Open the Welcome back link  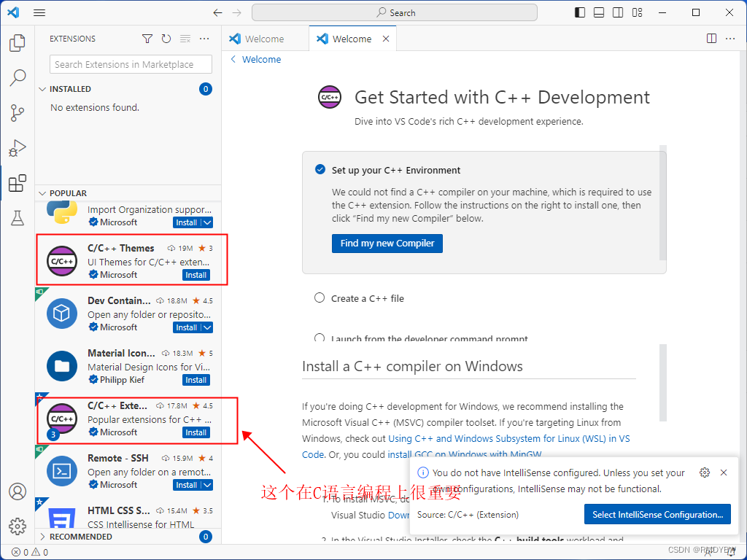coord(262,60)
